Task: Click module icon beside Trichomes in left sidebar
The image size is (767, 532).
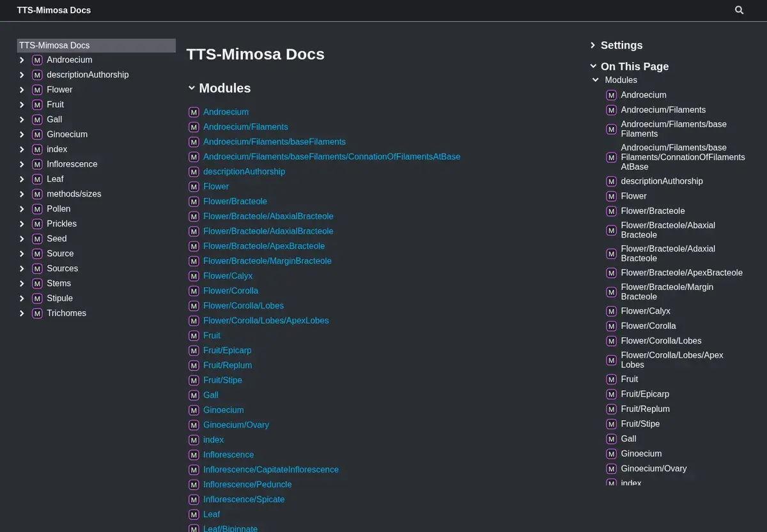Action: [x=37, y=314]
